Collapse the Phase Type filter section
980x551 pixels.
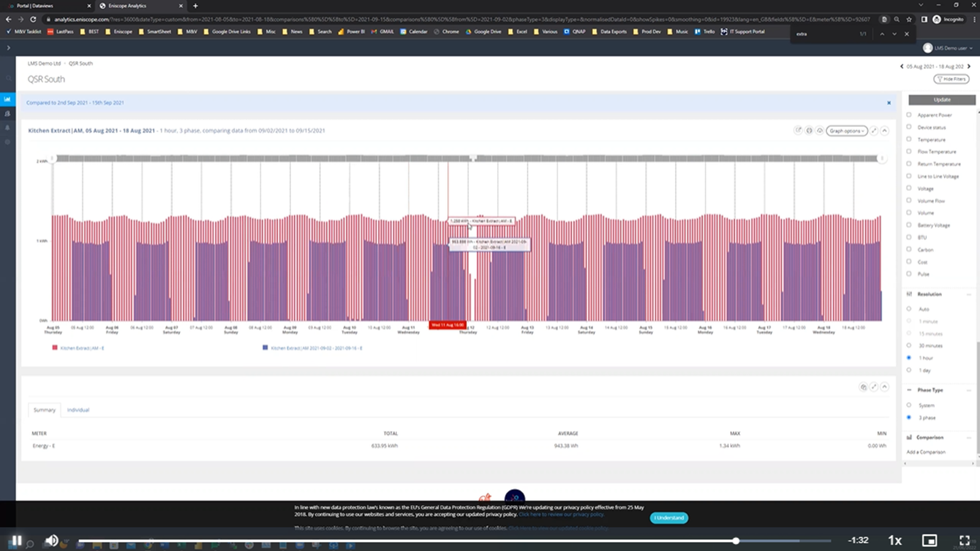(969, 390)
